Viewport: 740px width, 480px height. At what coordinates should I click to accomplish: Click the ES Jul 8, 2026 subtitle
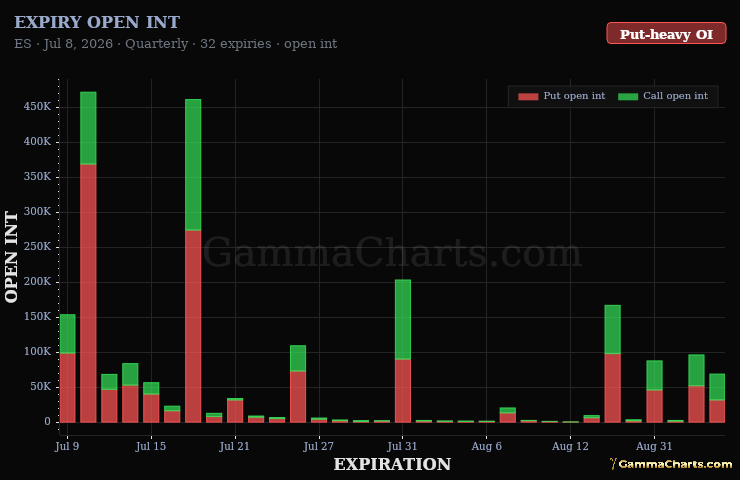tap(176, 44)
